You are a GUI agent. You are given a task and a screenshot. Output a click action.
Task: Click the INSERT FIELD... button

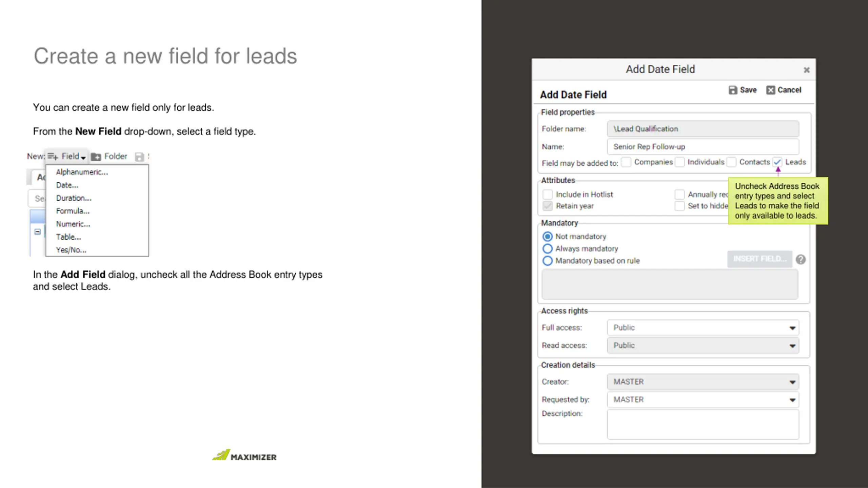pyautogui.click(x=759, y=259)
